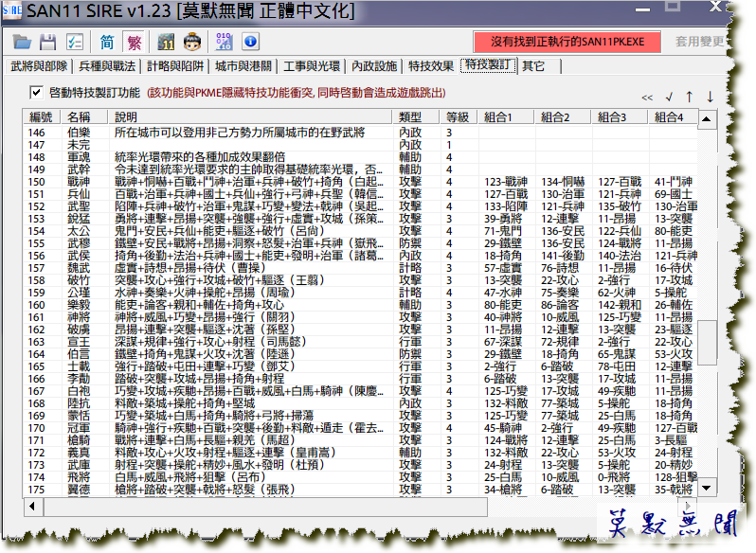Switch to Simplified Chinese with 简 icon
The height and width of the screenshot is (553, 756).
pyautogui.click(x=107, y=42)
